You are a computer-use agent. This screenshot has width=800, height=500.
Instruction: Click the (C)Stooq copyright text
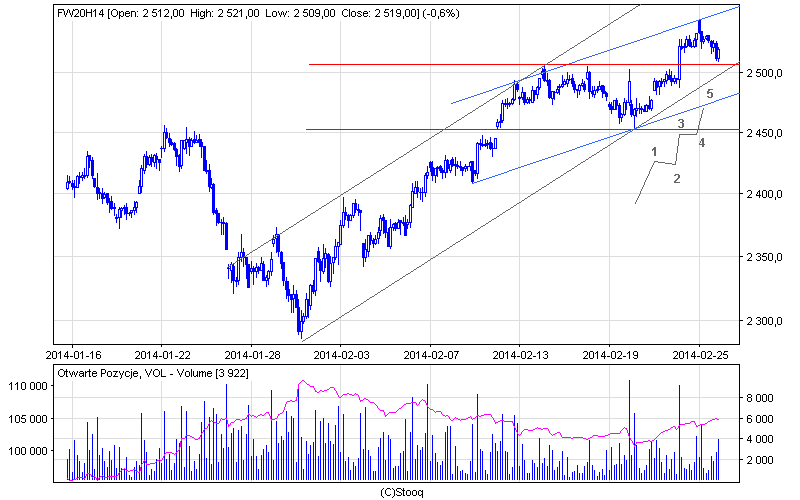pos(402,492)
